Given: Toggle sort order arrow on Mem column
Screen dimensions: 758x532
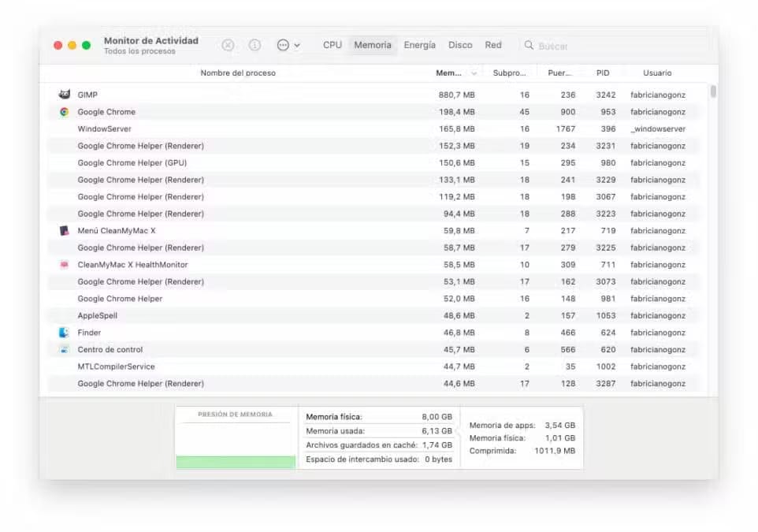Looking at the screenshot, I should tap(474, 73).
